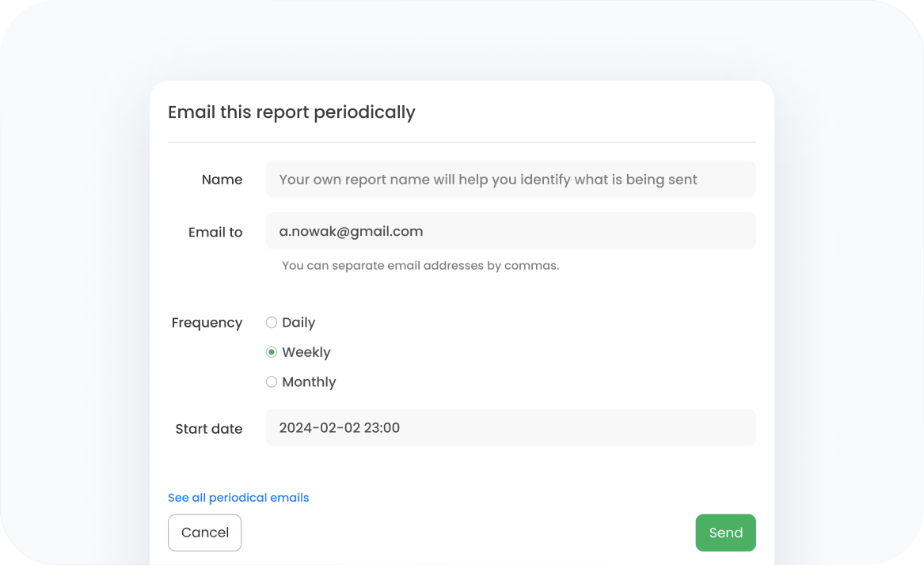The width and height of the screenshot is (924, 565).
Task: Click the "Frequency" section label
Action: tap(207, 323)
